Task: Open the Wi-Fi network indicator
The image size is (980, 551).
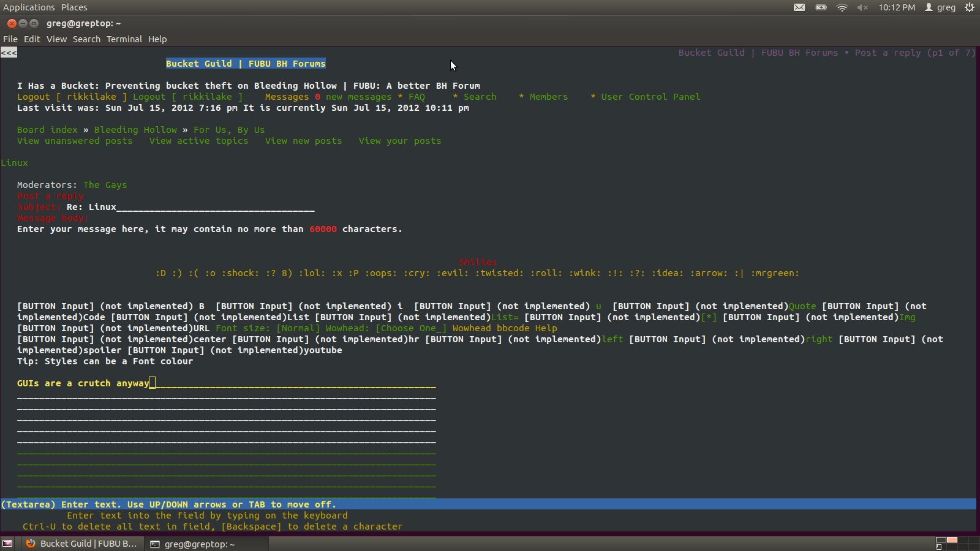Action: (x=842, y=7)
